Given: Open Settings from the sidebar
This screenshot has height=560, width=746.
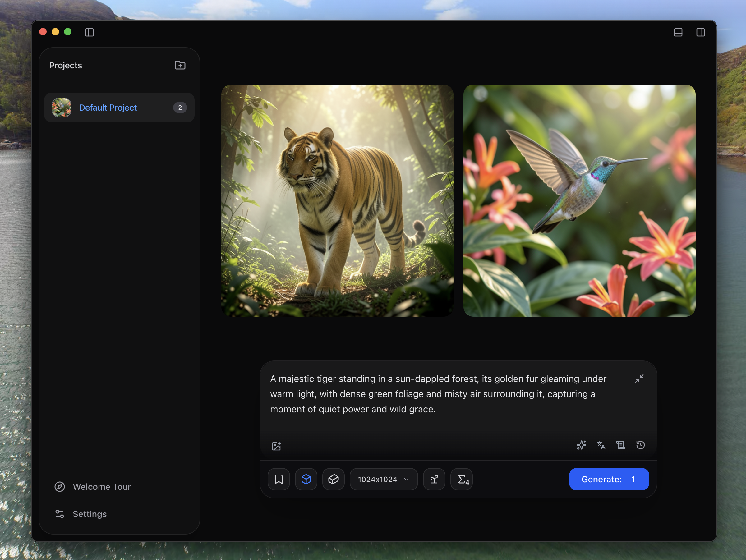Looking at the screenshot, I should [x=90, y=514].
